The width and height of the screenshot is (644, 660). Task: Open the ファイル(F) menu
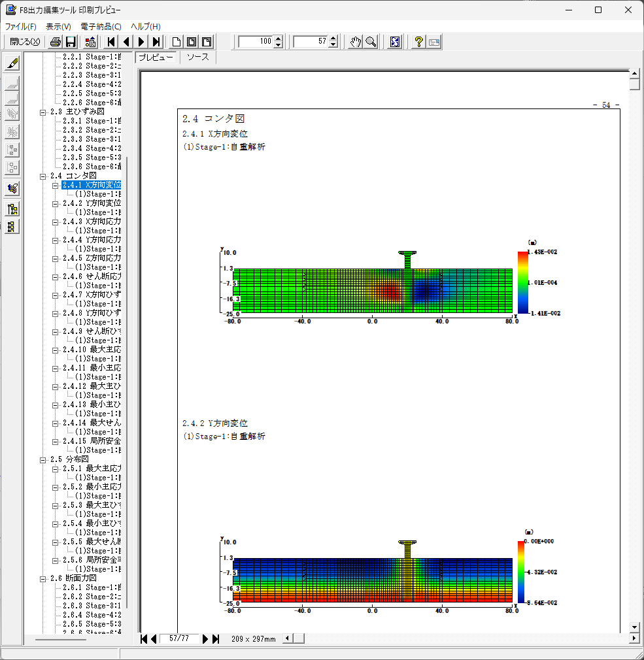point(20,26)
